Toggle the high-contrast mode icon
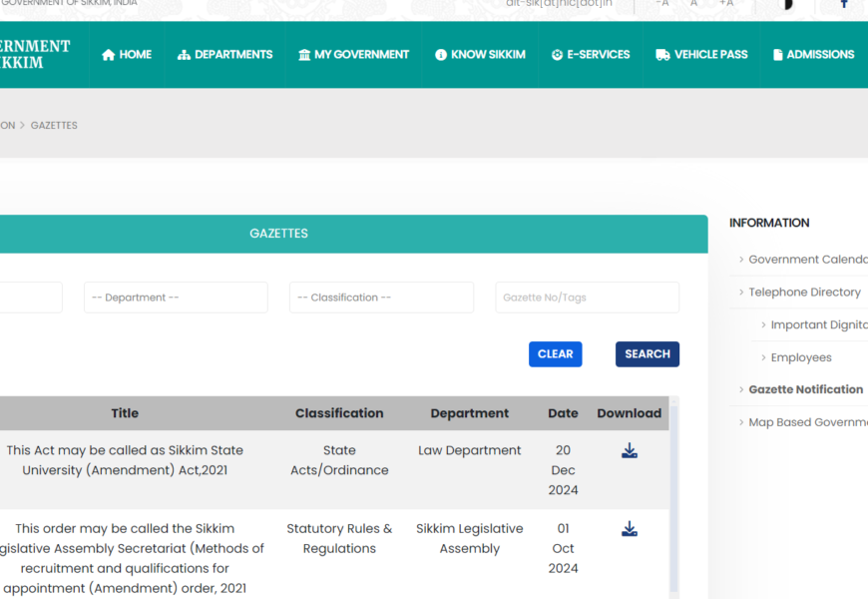This screenshot has width=868, height=599. point(786,4)
